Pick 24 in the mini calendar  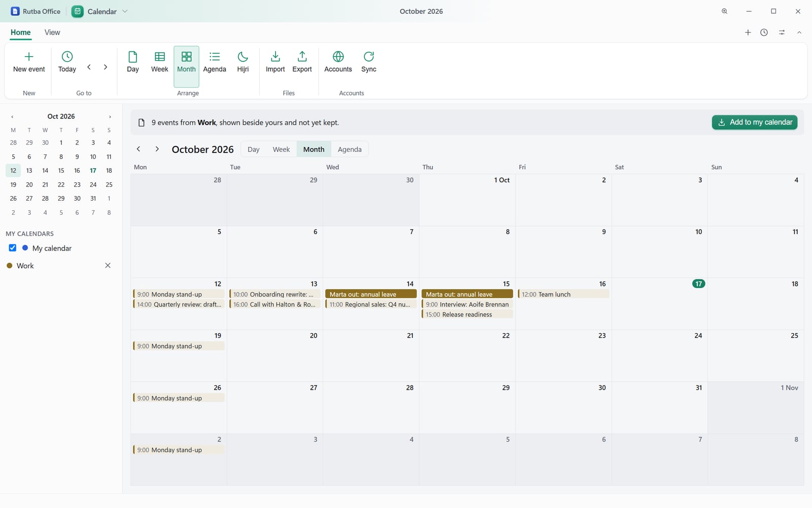point(93,184)
